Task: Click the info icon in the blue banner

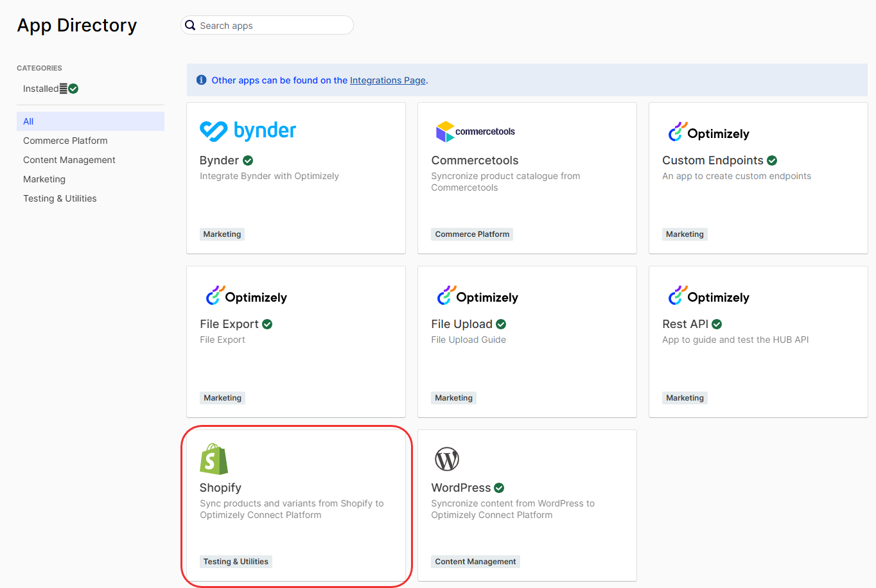Action: pyautogui.click(x=201, y=80)
